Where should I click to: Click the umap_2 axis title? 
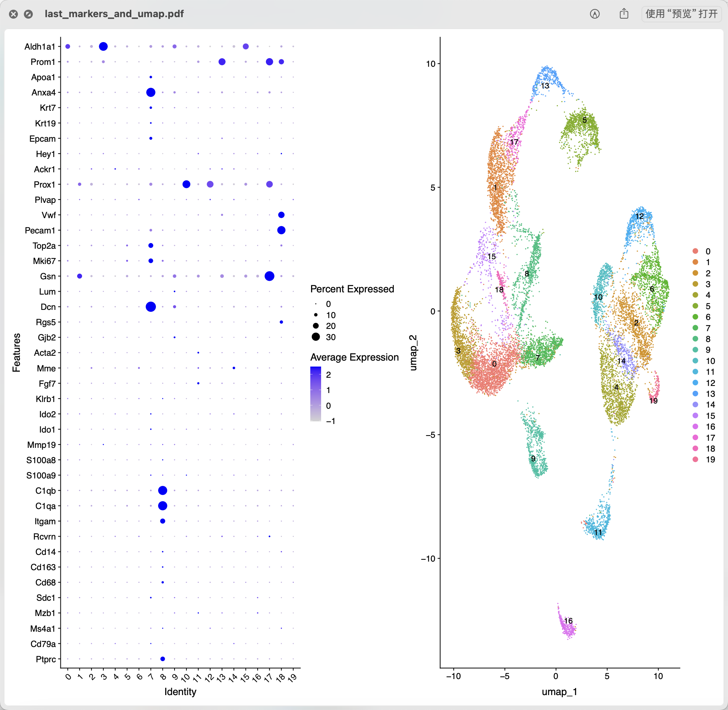pos(413,352)
